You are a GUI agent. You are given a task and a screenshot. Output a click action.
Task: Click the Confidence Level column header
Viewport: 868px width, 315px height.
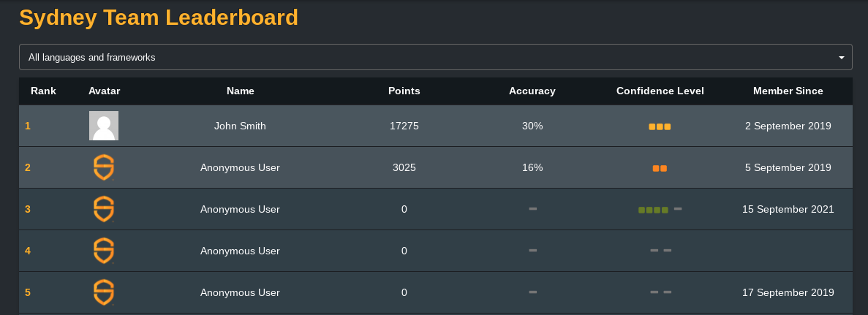coord(660,91)
